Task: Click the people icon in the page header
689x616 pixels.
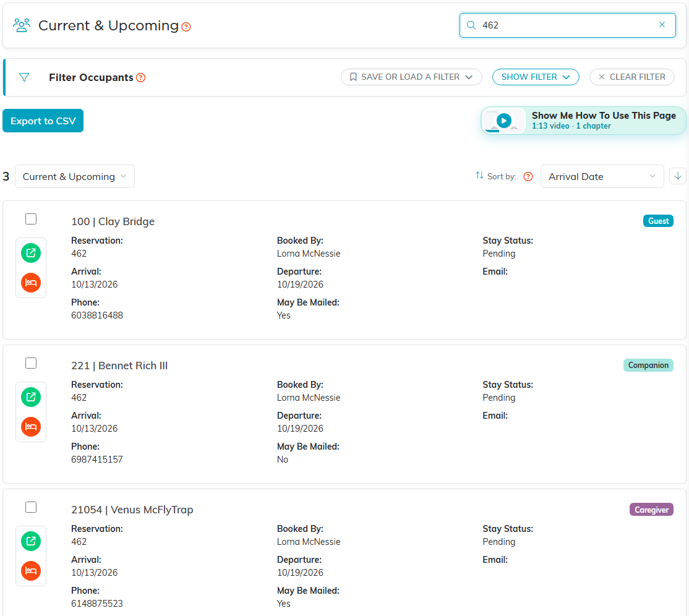Action: 22,25
